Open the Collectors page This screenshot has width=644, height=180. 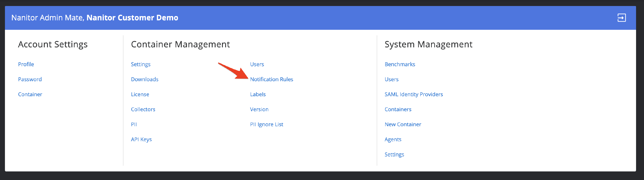(143, 109)
